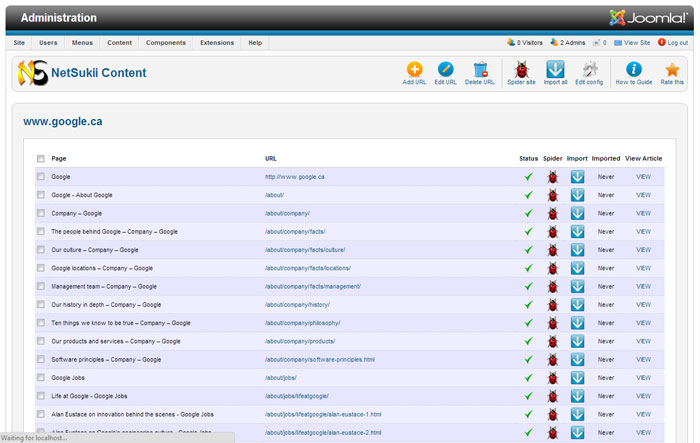Spider the Our history in depth row

[x=553, y=305]
